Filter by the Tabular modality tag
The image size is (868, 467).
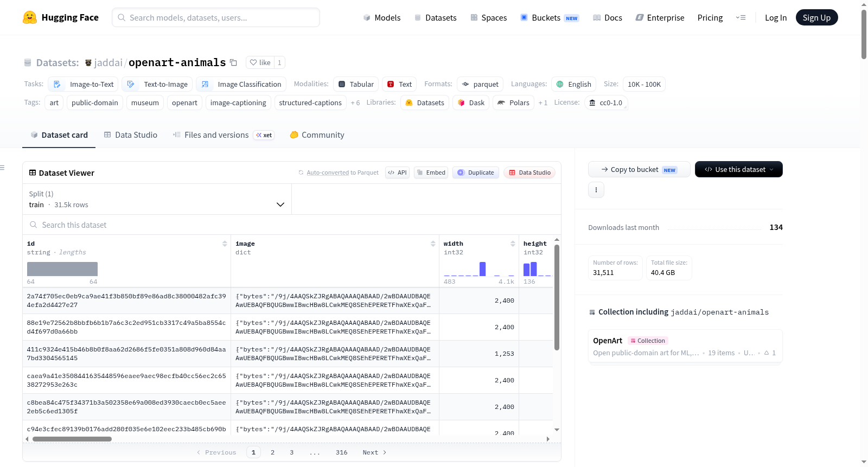[x=356, y=84]
